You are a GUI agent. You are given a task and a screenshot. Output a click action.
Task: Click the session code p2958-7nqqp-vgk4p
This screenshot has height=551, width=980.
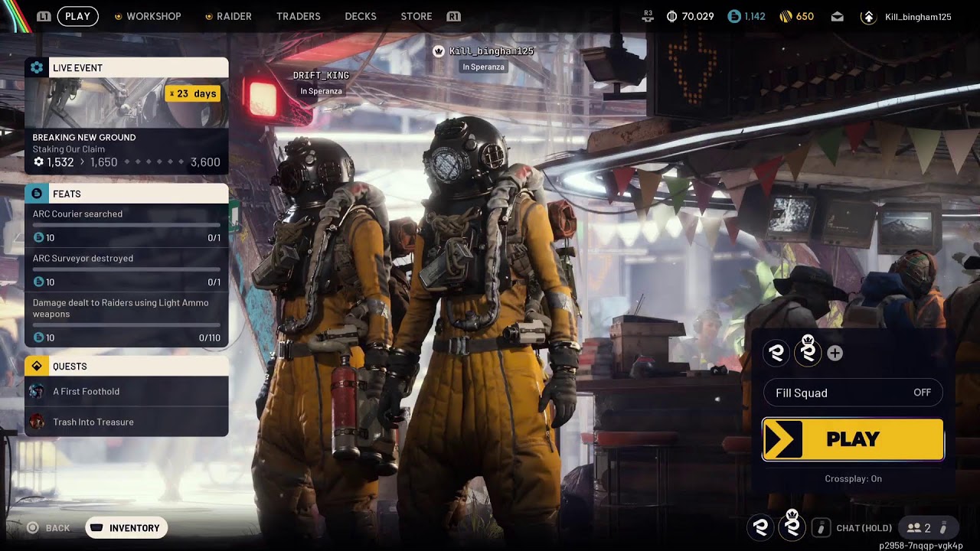921,546
